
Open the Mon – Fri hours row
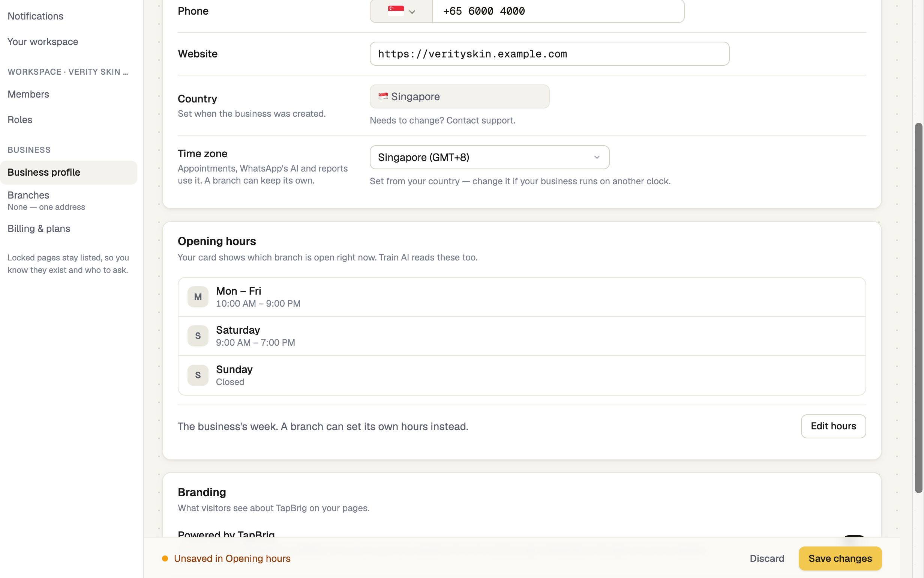[522, 297]
